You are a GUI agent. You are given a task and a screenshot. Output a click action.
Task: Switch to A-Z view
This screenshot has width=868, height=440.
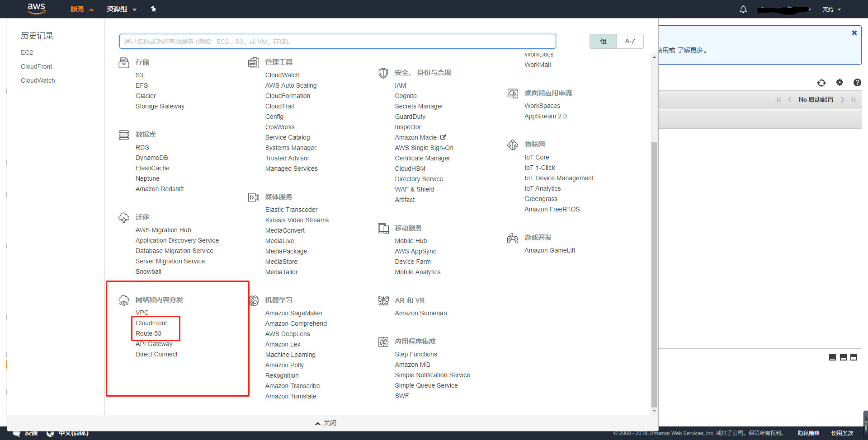630,41
